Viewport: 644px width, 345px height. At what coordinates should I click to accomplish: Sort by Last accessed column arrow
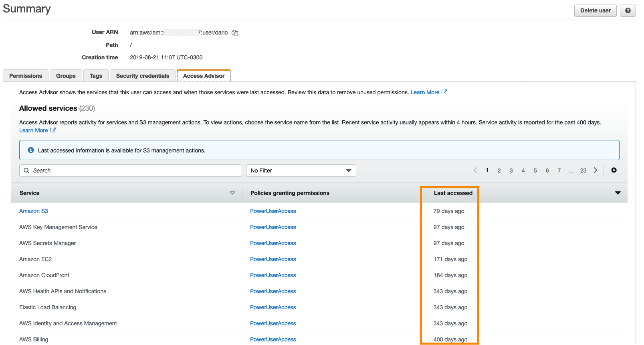coord(618,193)
